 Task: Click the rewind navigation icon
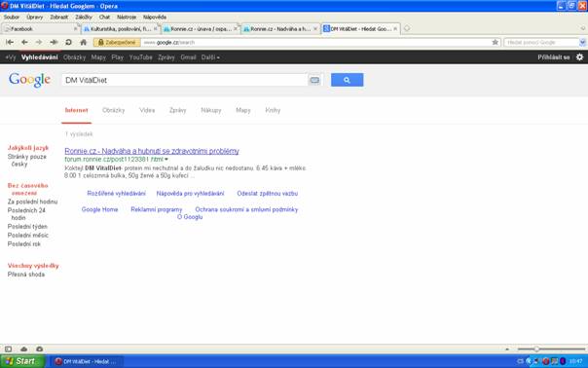point(10,43)
